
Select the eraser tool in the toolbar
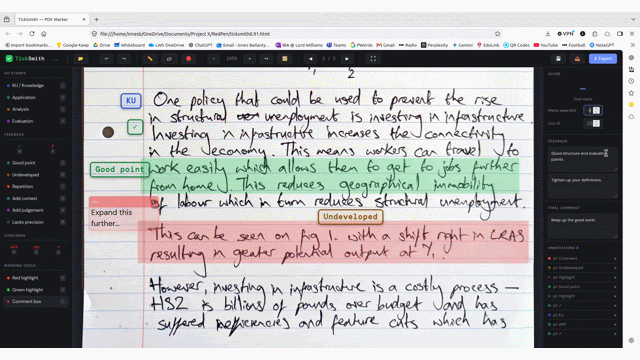(169, 59)
